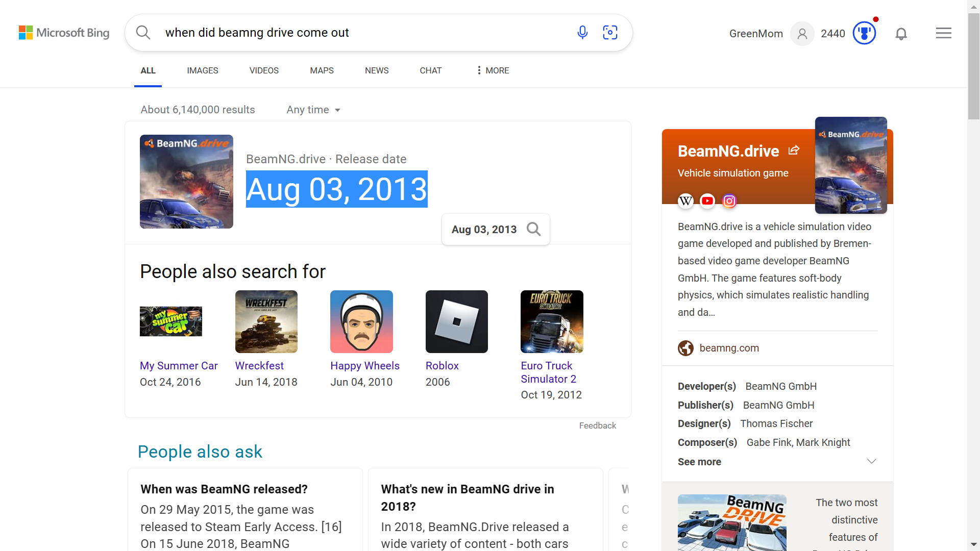The height and width of the screenshot is (551, 980).
Task: Click the Microsoft Rewards trophy icon
Action: pos(864,33)
